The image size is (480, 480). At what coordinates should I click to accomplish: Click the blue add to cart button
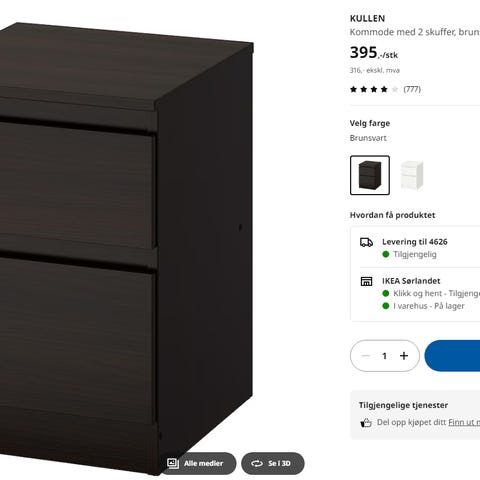(x=452, y=356)
